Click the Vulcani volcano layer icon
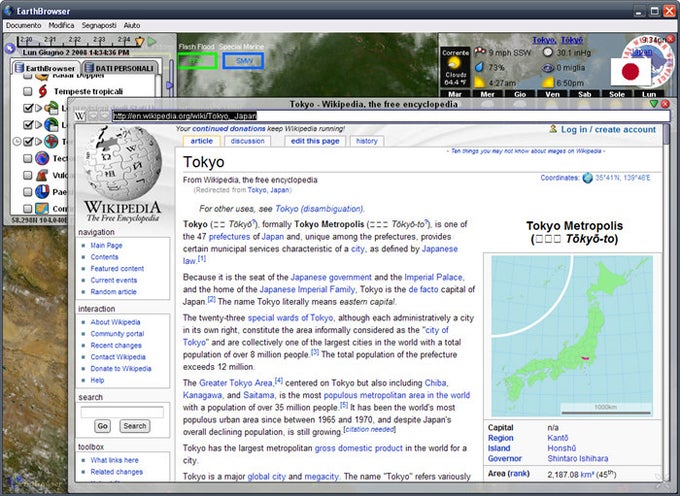Viewport: 680px width, 496px height. click(42, 175)
